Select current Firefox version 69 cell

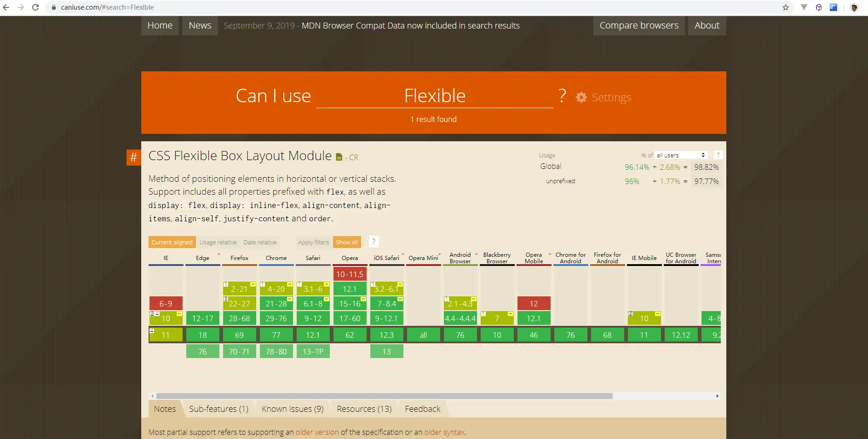pos(240,335)
